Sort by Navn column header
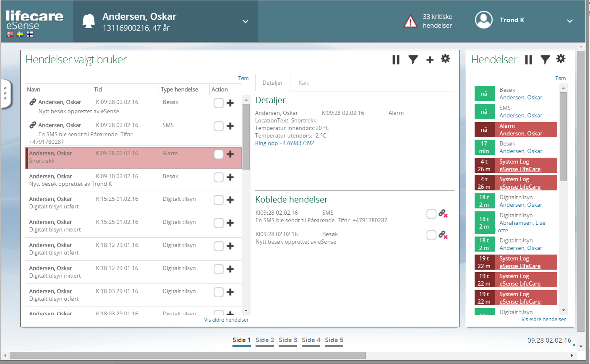Viewport: 590px width, 364px height. coord(58,89)
